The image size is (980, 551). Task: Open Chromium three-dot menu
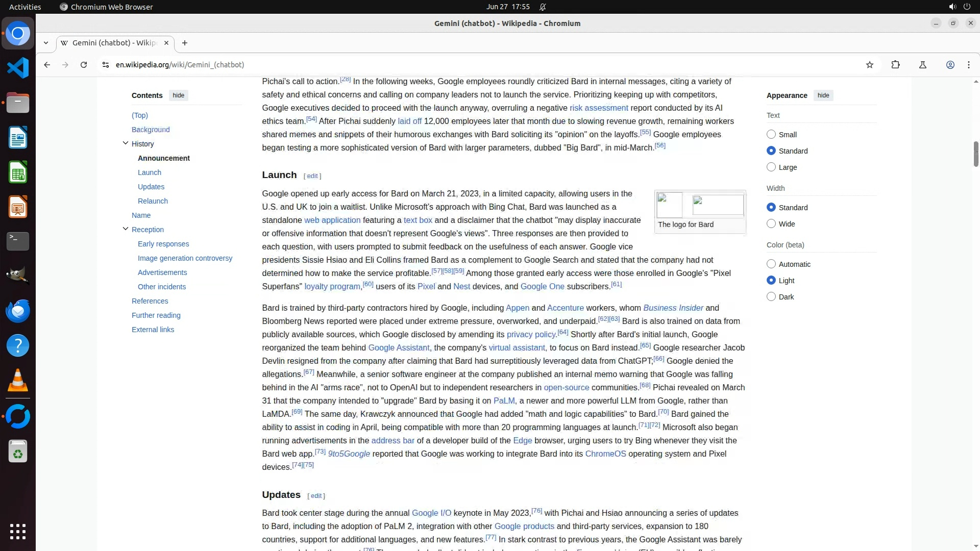point(968,65)
